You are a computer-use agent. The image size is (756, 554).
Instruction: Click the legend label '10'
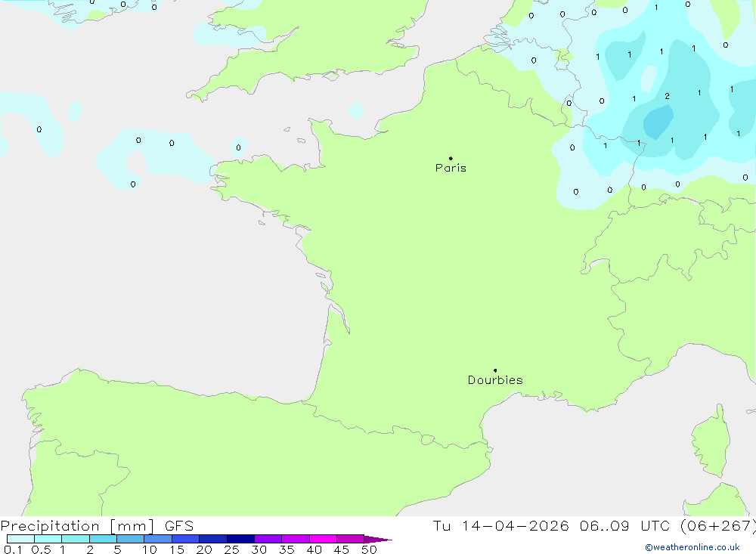pos(150,549)
